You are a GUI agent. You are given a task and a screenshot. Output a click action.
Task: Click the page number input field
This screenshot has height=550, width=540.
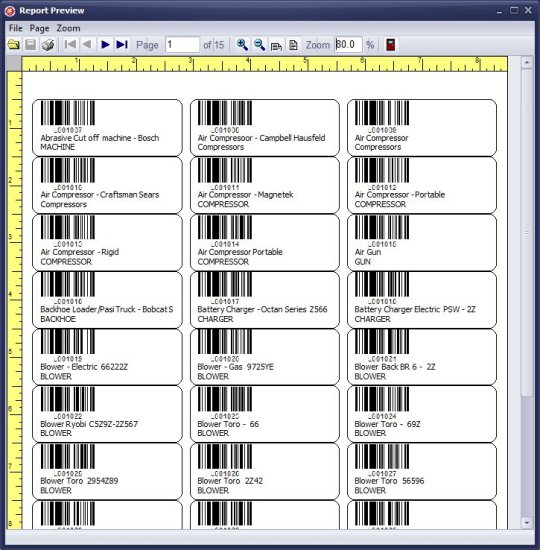tap(182, 45)
